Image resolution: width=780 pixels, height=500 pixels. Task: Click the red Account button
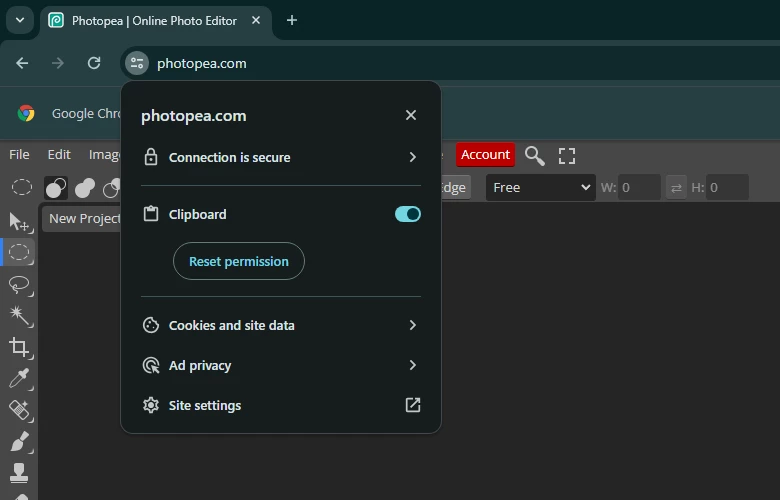tap(486, 155)
